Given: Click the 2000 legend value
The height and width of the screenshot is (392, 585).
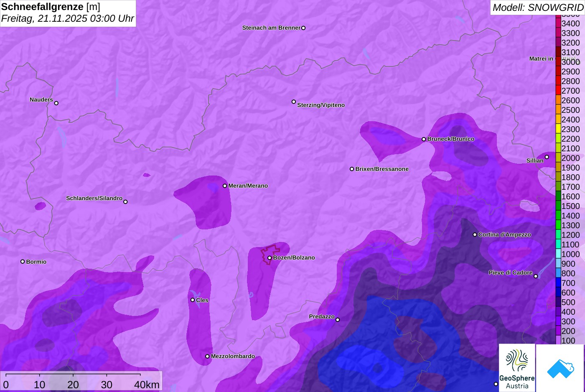Looking at the screenshot, I should [x=570, y=158].
